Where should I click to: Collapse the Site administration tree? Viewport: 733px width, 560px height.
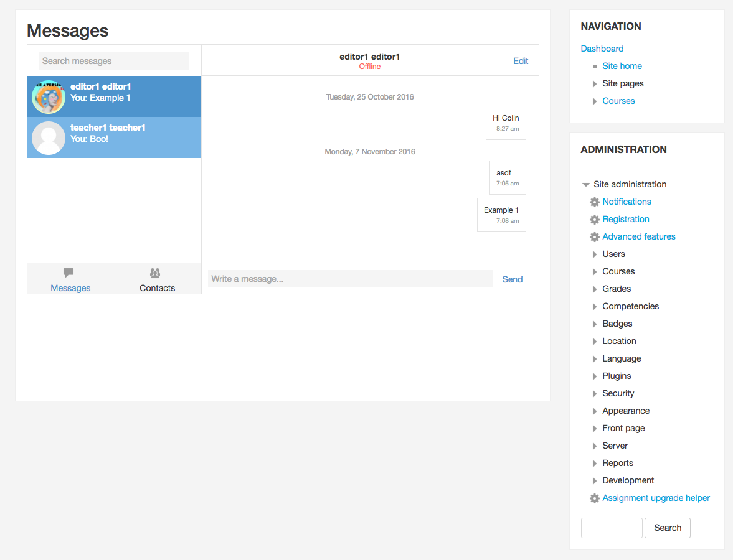click(x=586, y=184)
